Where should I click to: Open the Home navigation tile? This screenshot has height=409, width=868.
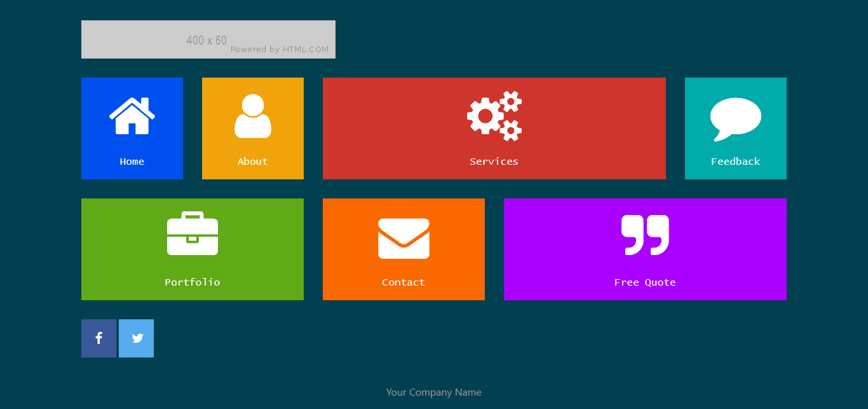coord(132,128)
